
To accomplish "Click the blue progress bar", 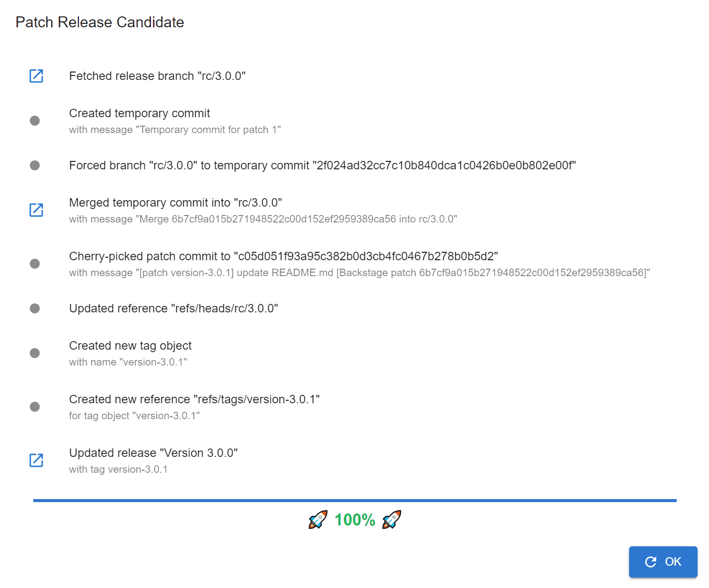I will 354,501.
